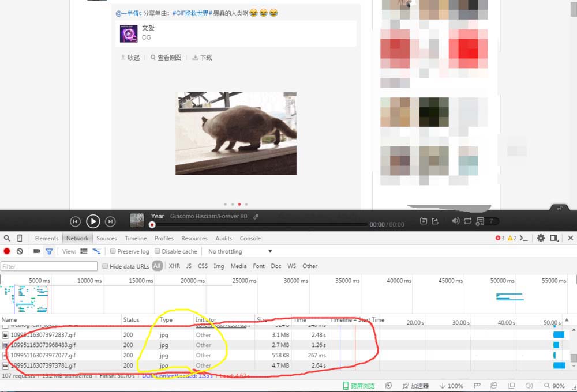Image resolution: width=577 pixels, height=392 pixels.
Task: Click the previous track button in music player
Action: 75,221
